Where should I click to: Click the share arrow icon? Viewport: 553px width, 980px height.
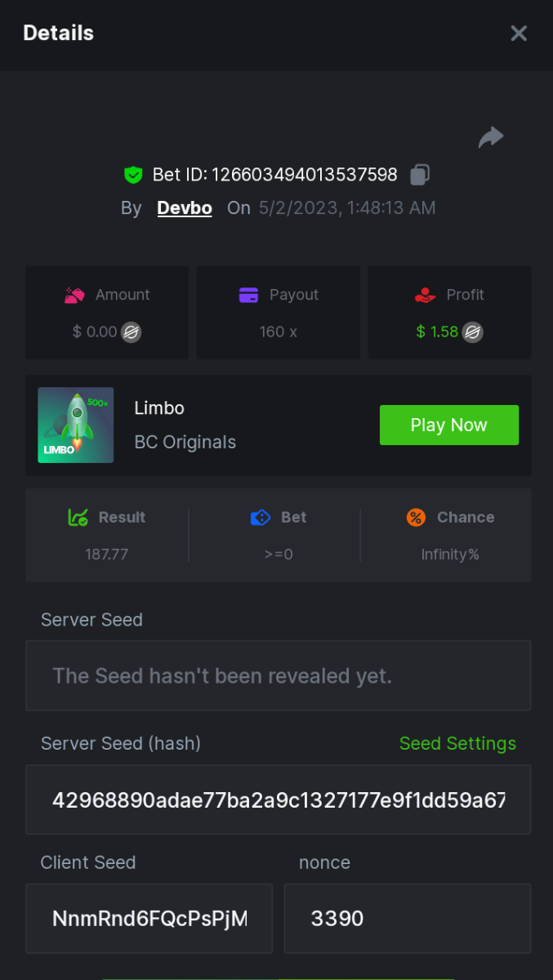pyautogui.click(x=491, y=137)
